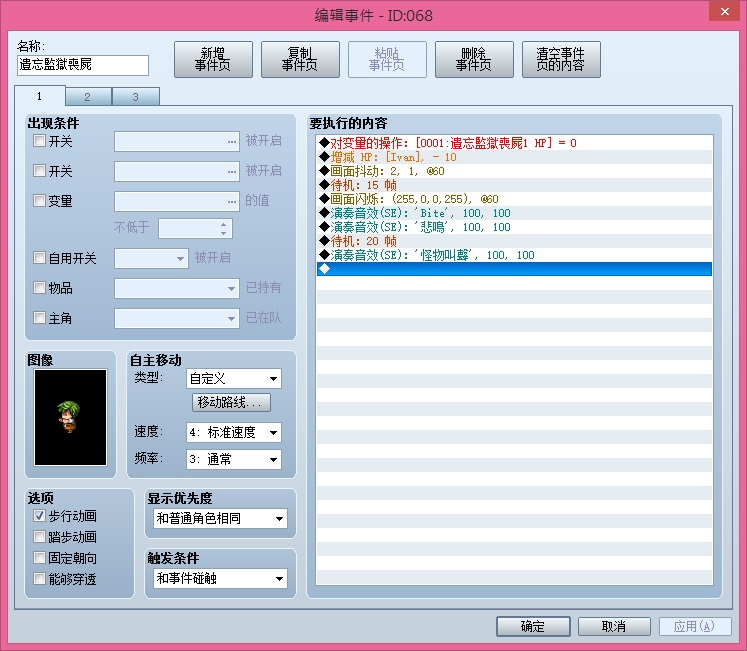The width and height of the screenshot is (747, 651).
Task: Enable the 物品 condition checkbox
Action: coord(39,287)
